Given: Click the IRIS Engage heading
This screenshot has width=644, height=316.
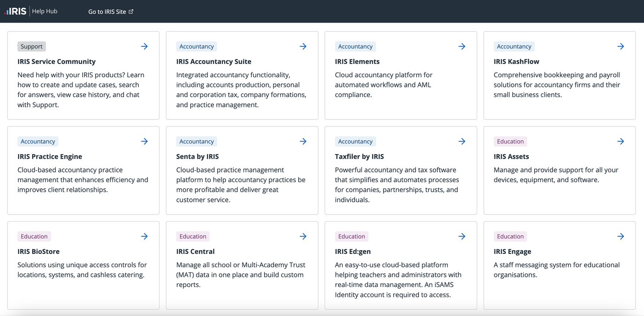Looking at the screenshot, I should 512,252.
